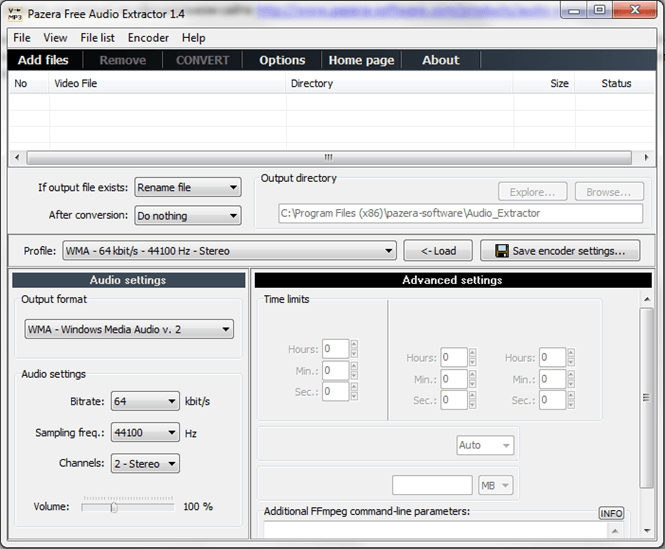Minimize the Pazera window
The image size is (665, 549).
(574, 10)
